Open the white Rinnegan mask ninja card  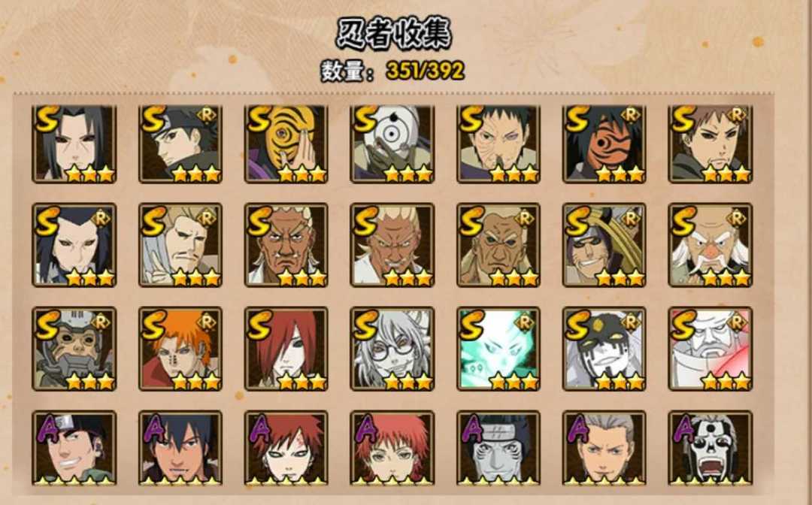(392, 144)
